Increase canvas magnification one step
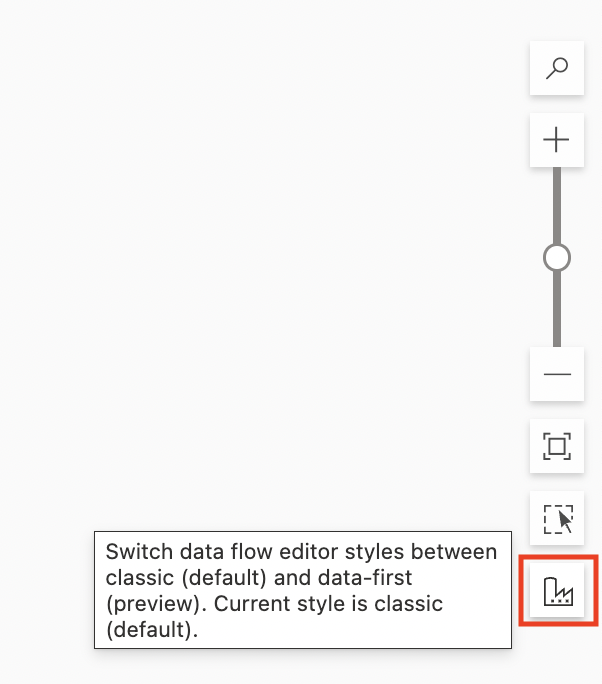The height and width of the screenshot is (684, 602). [x=557, y=140]
